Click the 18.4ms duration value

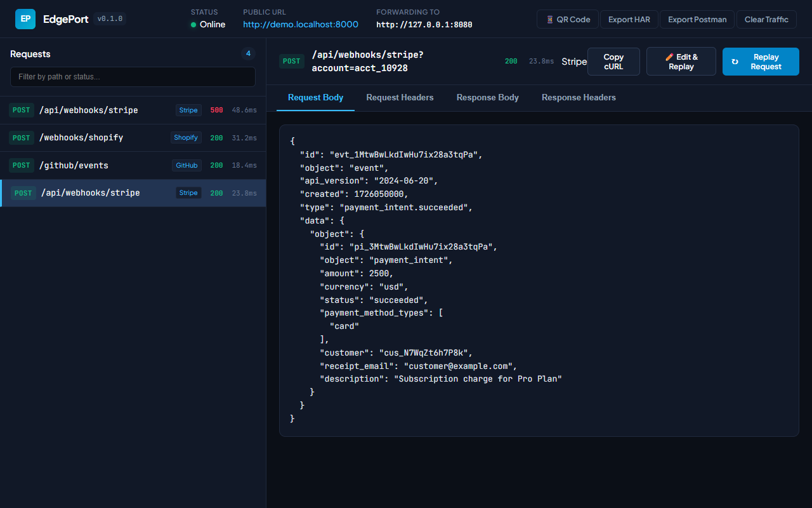point(244,165)
